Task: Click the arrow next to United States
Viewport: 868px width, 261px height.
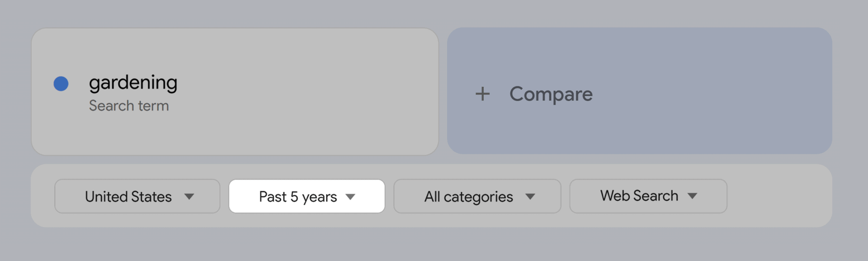Action: pyautogui.click(x=189, y=196)
